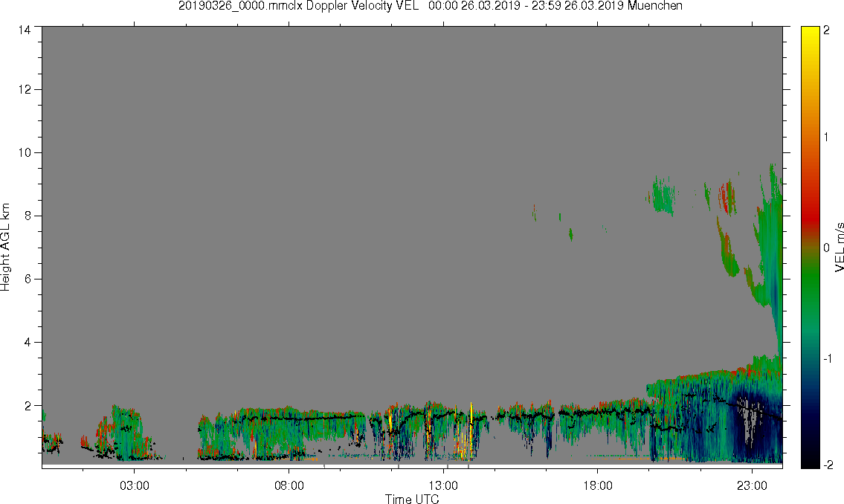Click the colorbar label 0
Viewport: 844px width, 504px height.
pyautogui.click(x=827, y=248)
